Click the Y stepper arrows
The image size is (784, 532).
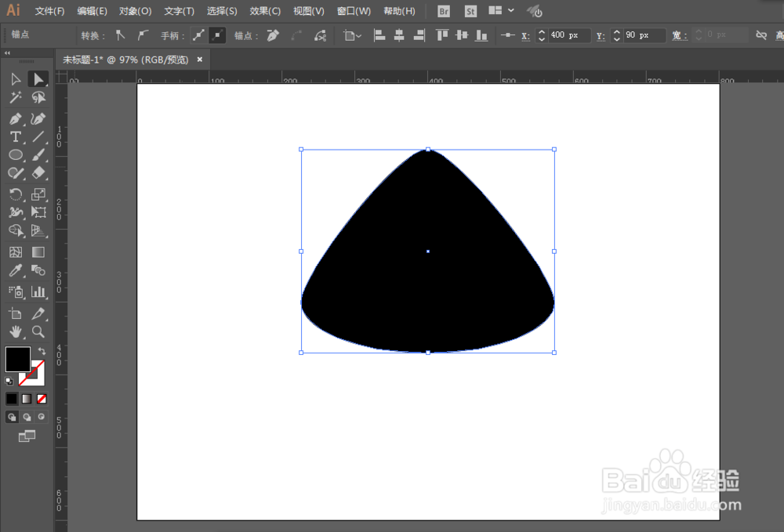pyautogui.click(x=617, y=35)
